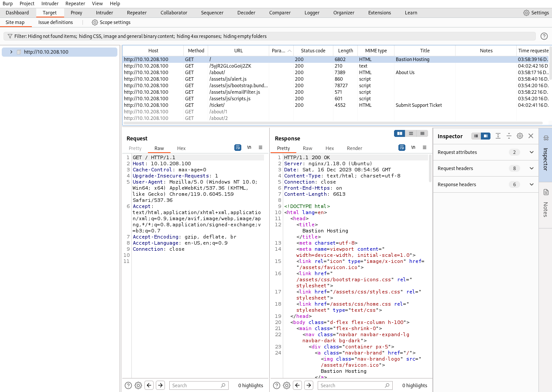Expand http://10.10.208.100 tree node
Image resolution: width=552 pixels, height=392 pixels.
pos(11,52)
